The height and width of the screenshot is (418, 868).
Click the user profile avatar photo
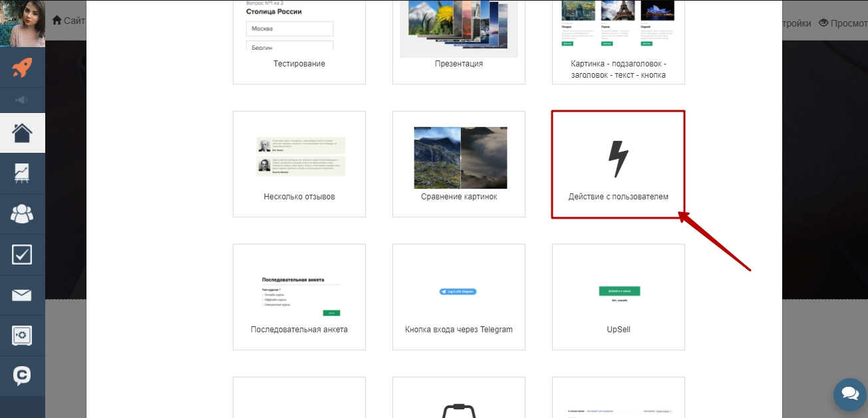[x=23, y=23]
